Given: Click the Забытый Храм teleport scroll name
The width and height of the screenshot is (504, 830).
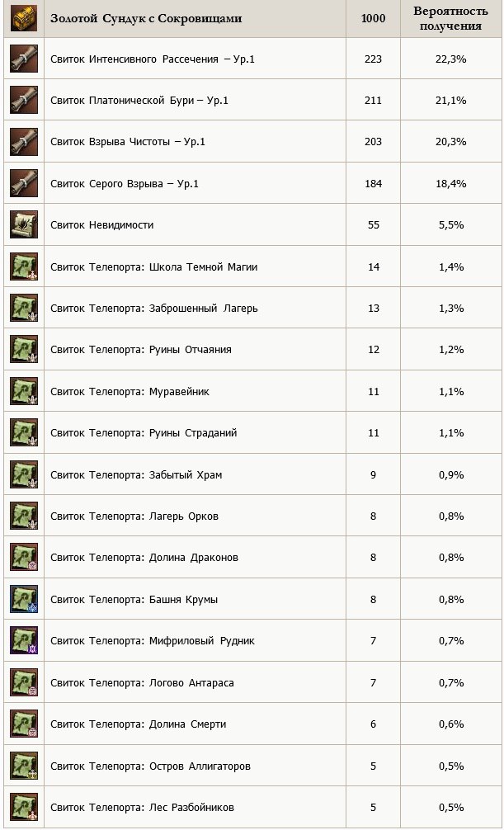Looking at the screenshot, I should point(136,474).
